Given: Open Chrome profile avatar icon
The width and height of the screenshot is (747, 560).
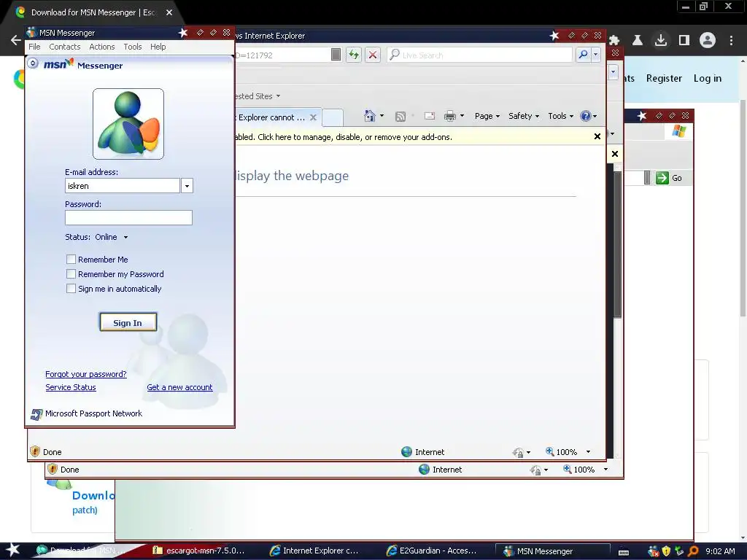Looking at the screenshot, I should 708,40.
